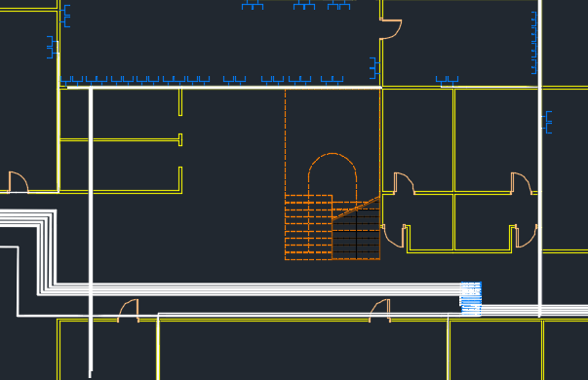Viewport: 588px width, 380px height.
Task: Select the upper-left door of the small rooms
Action: (405, 183)
